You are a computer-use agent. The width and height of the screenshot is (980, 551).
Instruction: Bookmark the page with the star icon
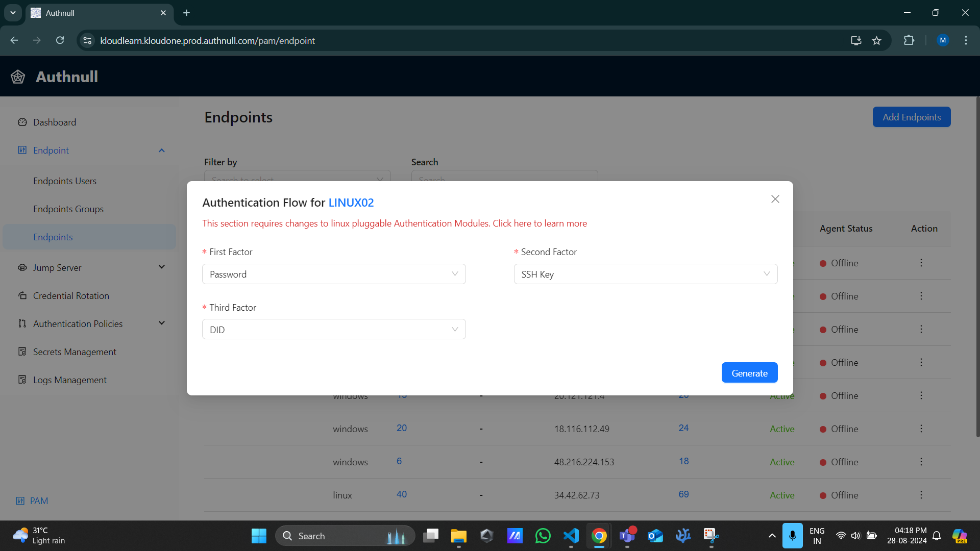pos(877,40)
